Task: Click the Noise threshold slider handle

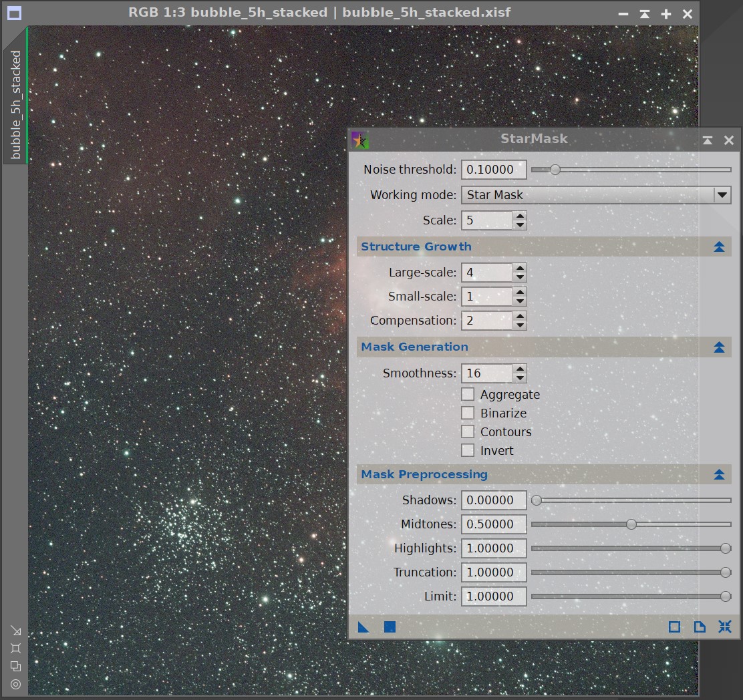Action: pyautogui.click(x=555, y=170)
